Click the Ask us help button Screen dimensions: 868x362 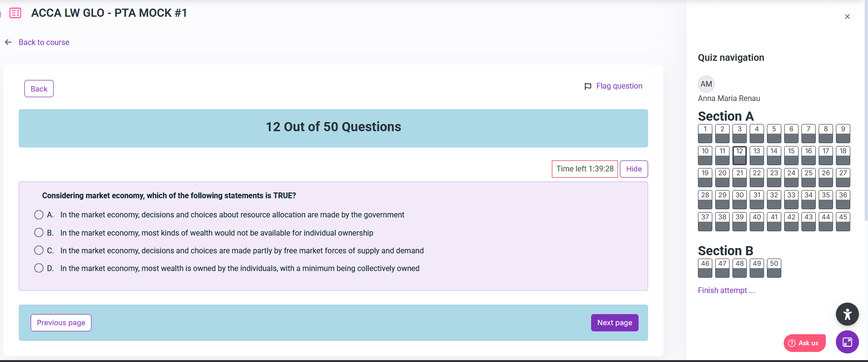[x=804, y=343]
